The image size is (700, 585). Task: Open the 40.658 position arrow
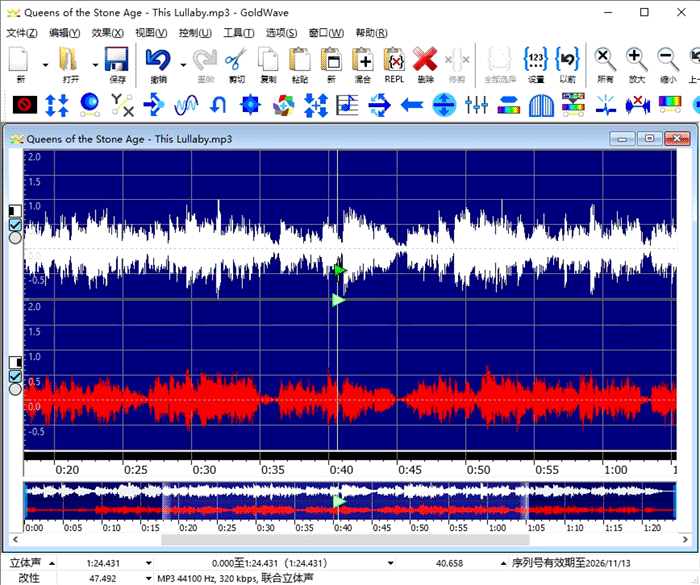click(x=504, y=563)
